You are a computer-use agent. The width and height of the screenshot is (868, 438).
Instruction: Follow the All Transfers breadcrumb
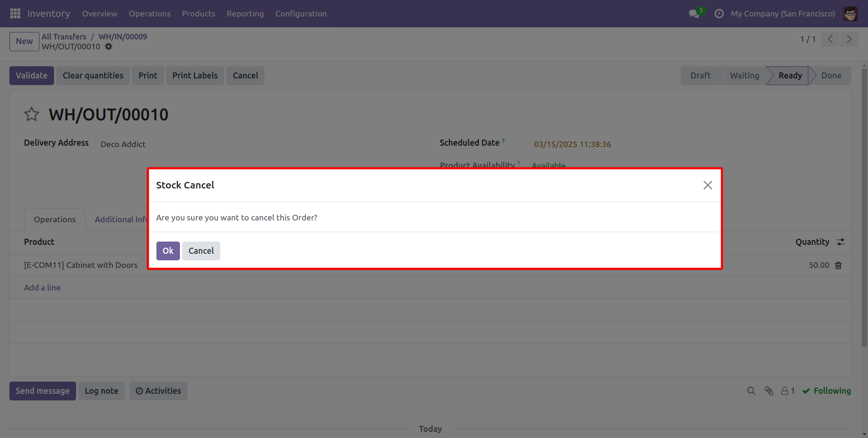tap(64, 37)
